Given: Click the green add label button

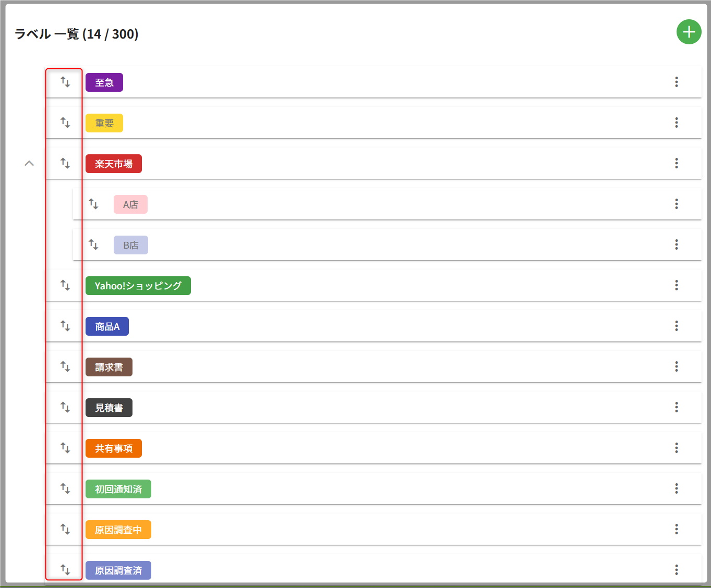Looking at the screenshot, I should (x=689, y=32).
